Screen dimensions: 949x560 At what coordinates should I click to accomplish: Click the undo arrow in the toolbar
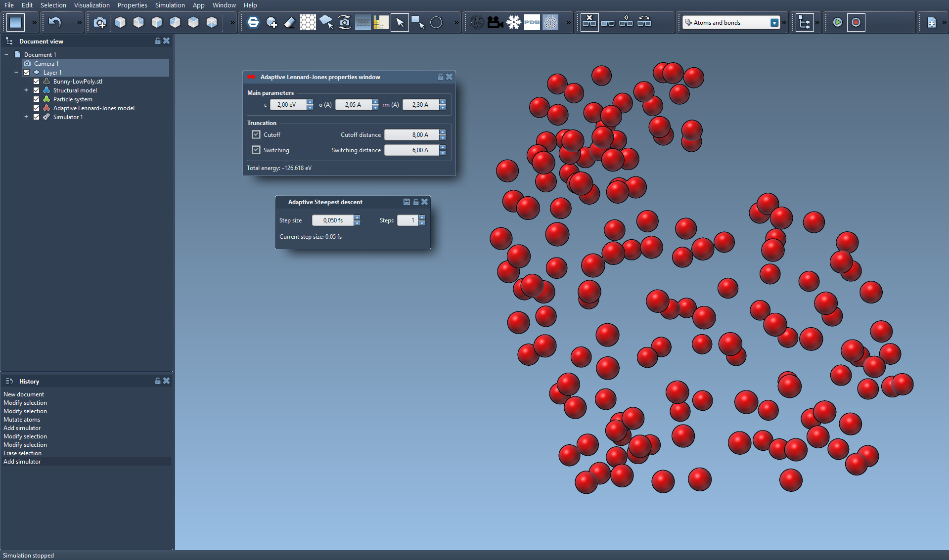pos(55,22)
